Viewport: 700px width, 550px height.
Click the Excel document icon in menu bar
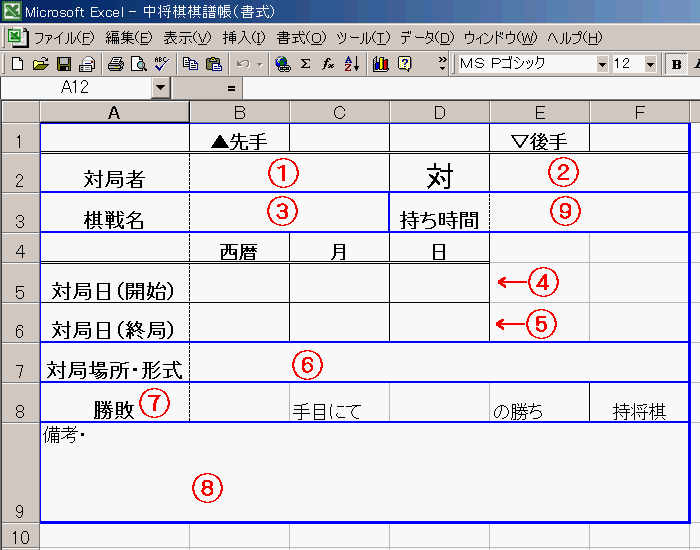point(18,38)
